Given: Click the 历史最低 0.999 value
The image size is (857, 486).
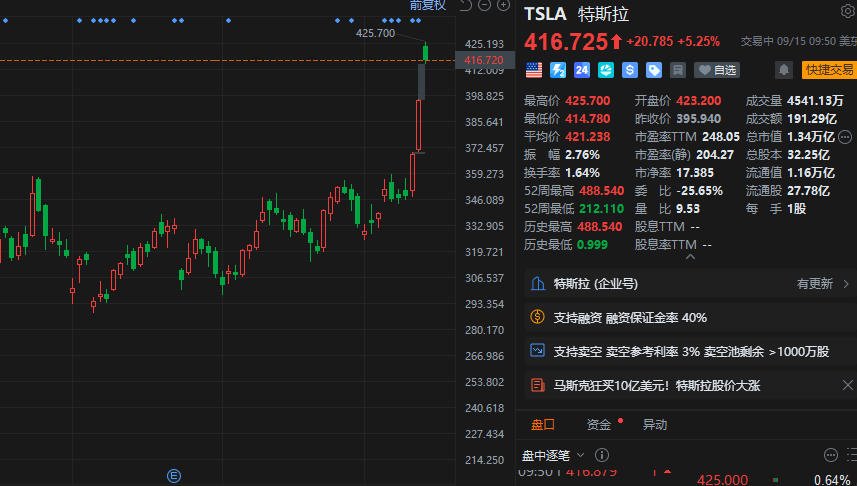Looking at the screenshot, I should pyautogui.click(x=592, y=245).
